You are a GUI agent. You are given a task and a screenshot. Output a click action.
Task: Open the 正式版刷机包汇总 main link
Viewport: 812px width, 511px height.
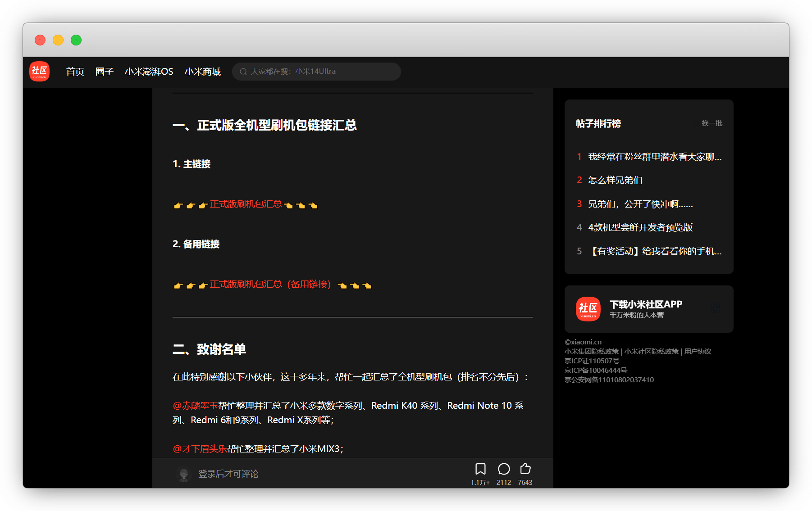coord(246,204)
